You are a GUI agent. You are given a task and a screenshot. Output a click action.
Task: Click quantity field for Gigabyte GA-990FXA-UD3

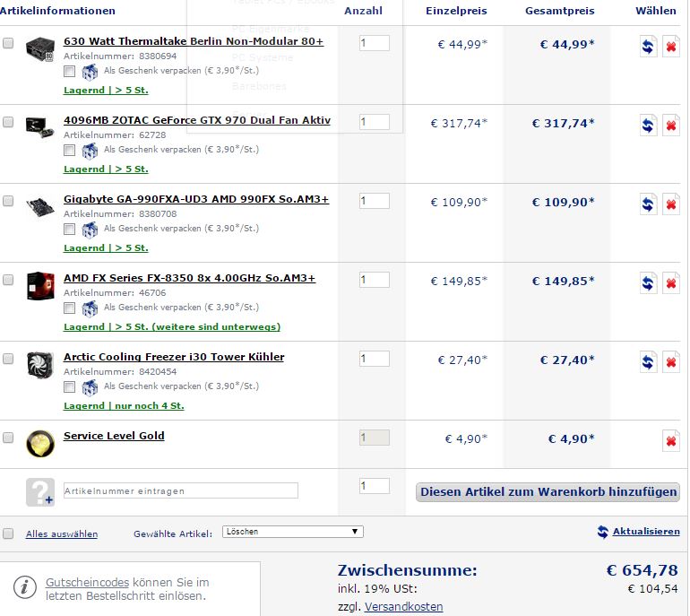(374, 201)
